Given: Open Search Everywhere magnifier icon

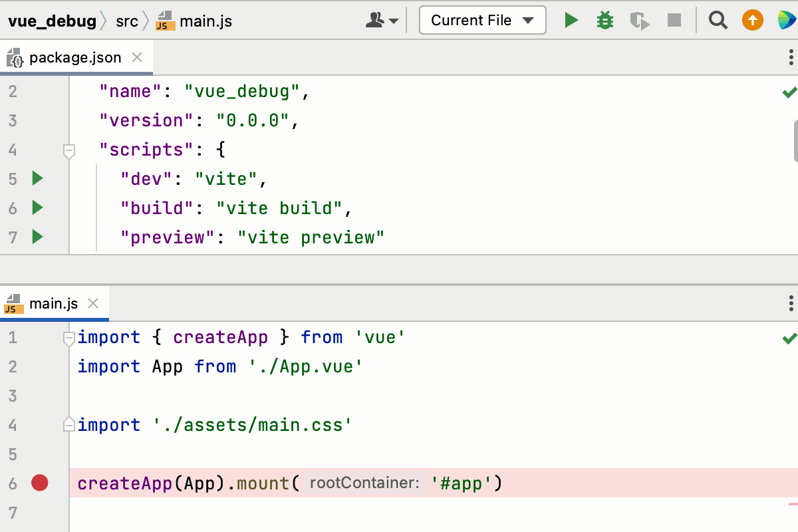Looking at the screenshot, I should (718, 20).
